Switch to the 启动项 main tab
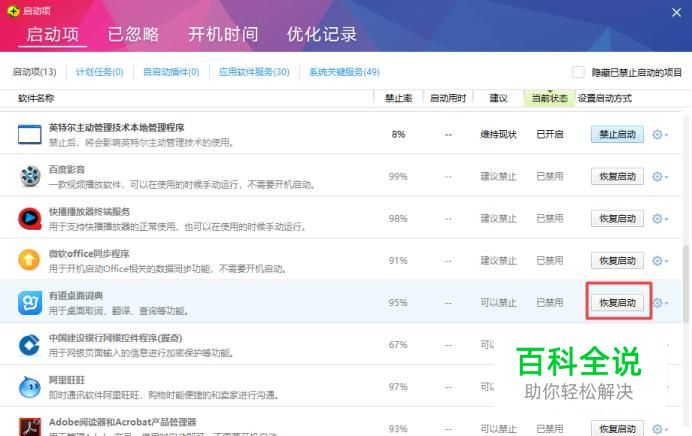Screen dimensions: 692x436 [x=53, y=34]
